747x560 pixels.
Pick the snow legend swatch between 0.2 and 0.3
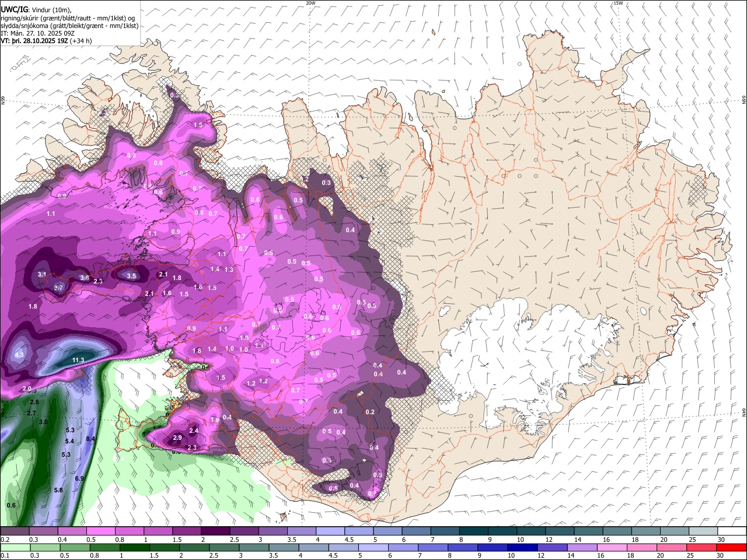tap(15, 531)
